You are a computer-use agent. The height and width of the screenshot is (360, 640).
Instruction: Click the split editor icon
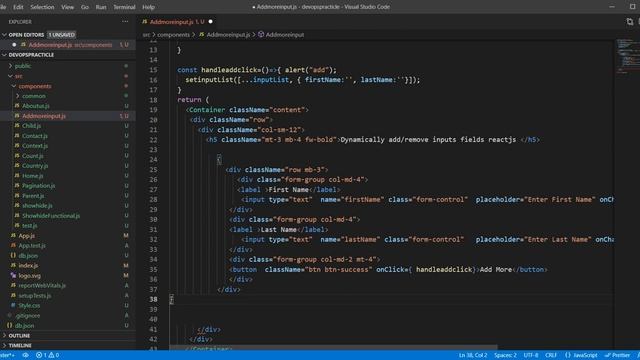(630, 22)
